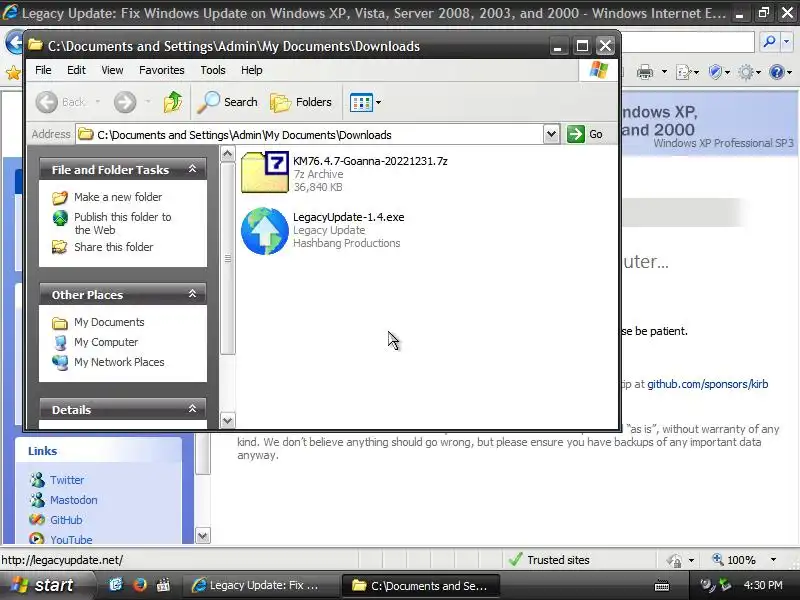Launch Firefox from Quick Launch
This screenshot has width=800, height=600.
coord(140,585)
